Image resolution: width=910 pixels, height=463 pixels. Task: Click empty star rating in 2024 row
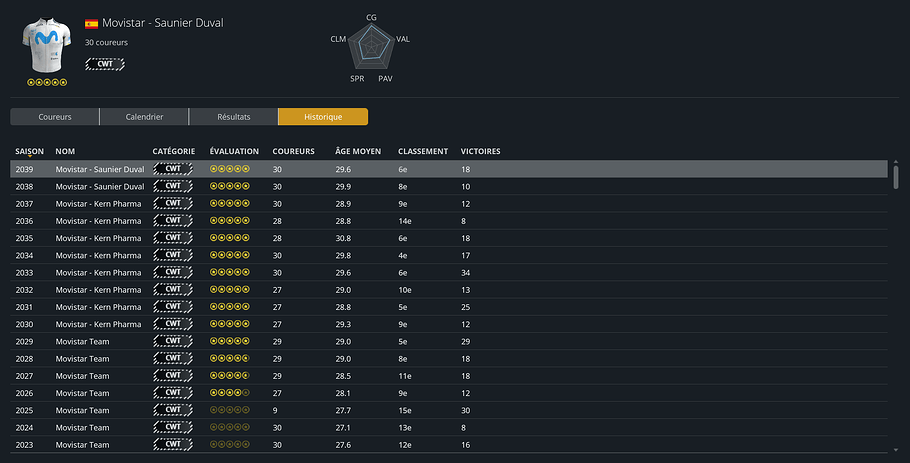[x=230, y=427]
